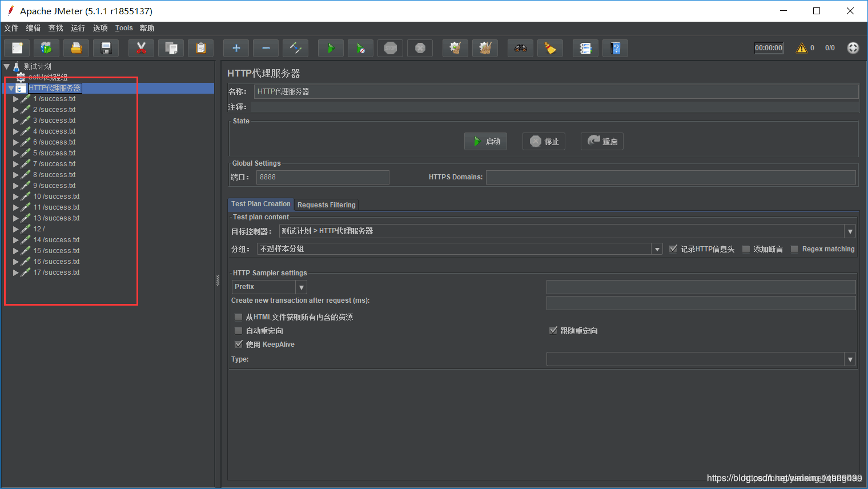Click the Toggle enable/disable icon
868x489 pixels.
(x=295, y=49)
